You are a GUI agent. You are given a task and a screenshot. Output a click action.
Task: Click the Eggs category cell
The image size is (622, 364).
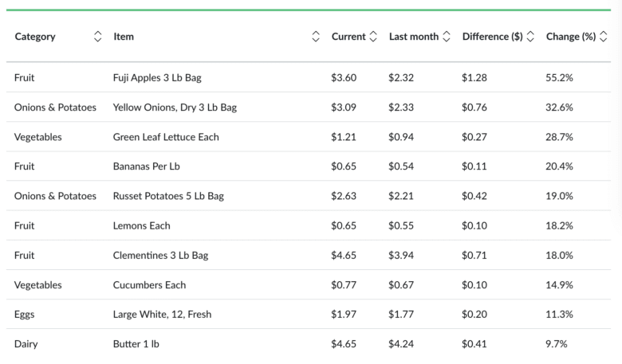24,315
